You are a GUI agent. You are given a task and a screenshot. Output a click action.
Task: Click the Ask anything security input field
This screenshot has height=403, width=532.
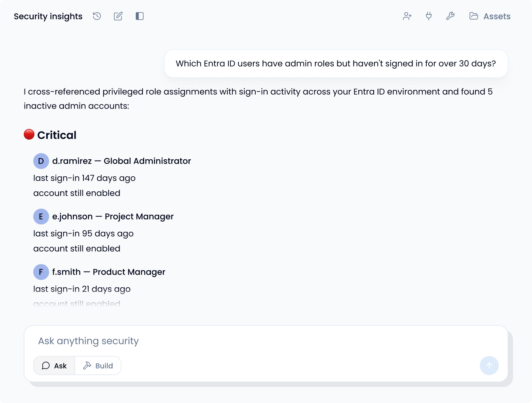point(237,341)
